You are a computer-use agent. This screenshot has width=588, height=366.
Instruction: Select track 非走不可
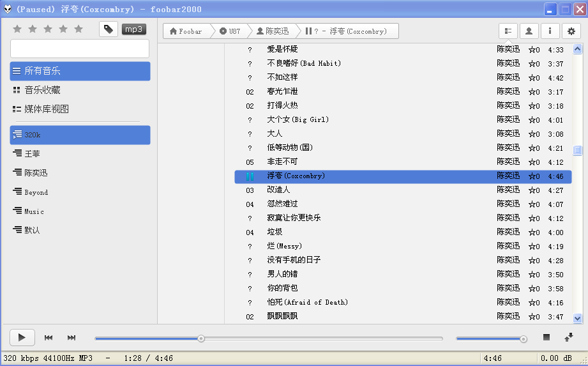(x=403, y=162)
